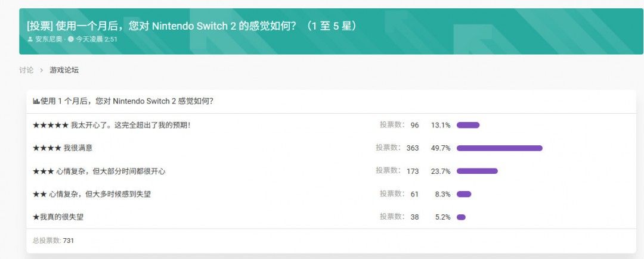Click the 13.1% purple result bar

(x=468, y=125)
